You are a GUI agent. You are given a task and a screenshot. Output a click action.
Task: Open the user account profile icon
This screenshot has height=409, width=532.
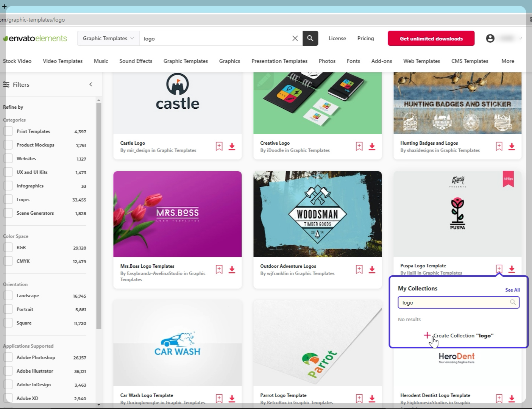point(490,38)
